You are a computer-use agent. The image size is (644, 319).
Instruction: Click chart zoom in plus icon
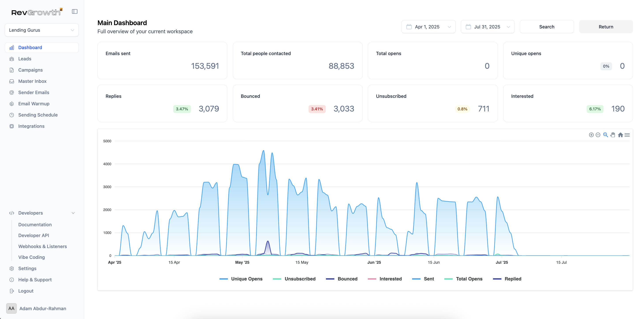click(x=591, y=135)
